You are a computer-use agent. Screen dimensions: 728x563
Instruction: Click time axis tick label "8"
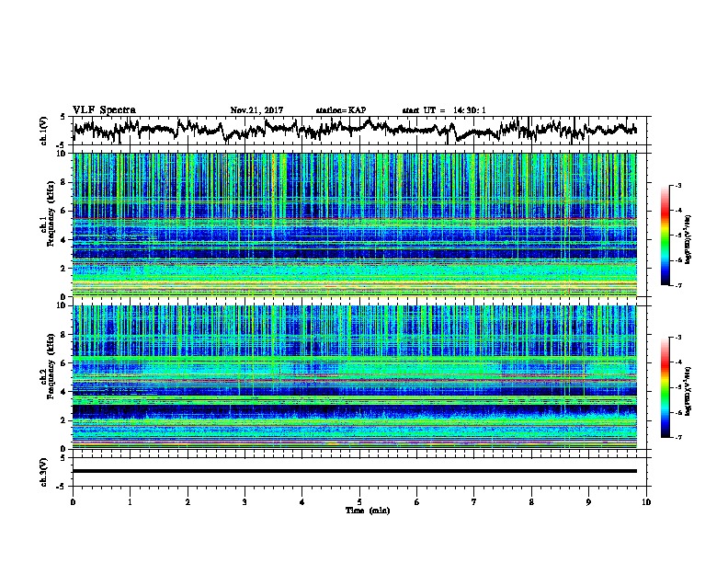point(531,502)
